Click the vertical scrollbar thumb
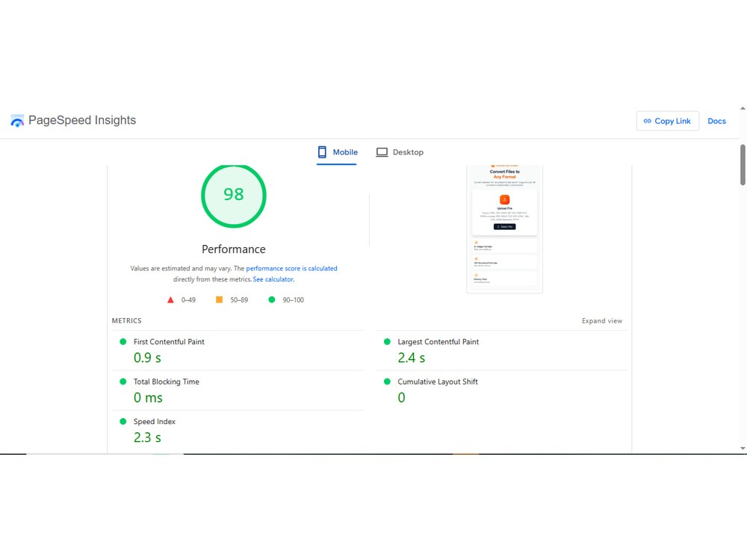The width and height of the screenshot is (747, 560). point(743,165)
